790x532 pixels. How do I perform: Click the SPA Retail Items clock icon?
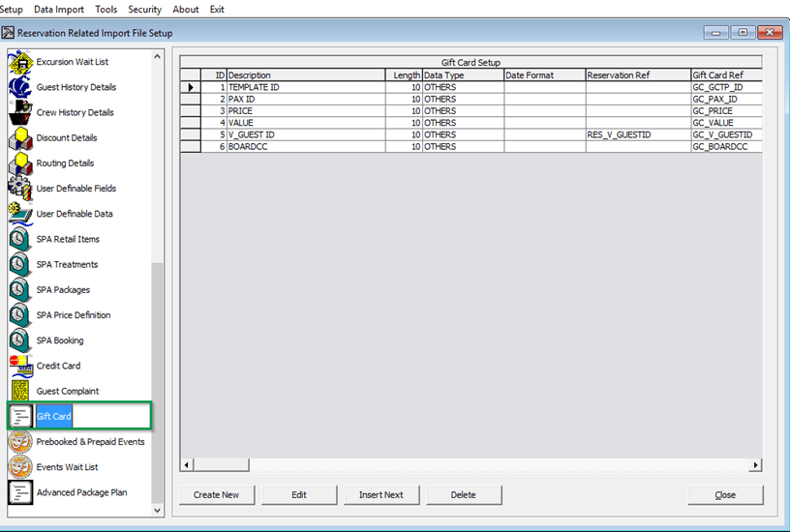click(x=20, y=240)
